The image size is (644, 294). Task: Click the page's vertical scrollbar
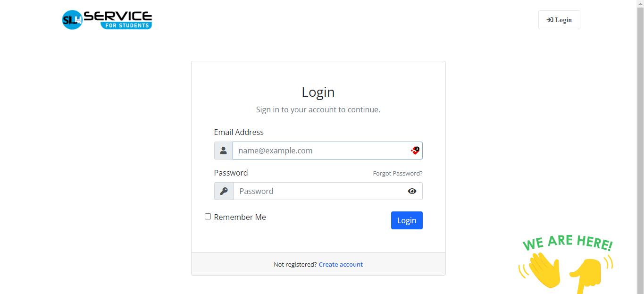pos(640,142)
